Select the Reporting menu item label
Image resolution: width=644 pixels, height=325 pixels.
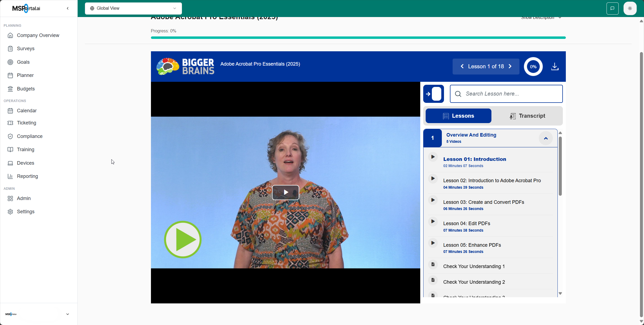[x=27, y=176]
